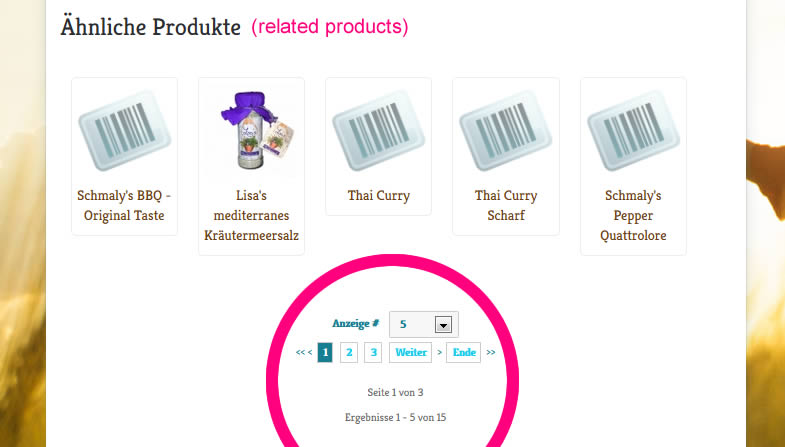Open the Thai Curry Scharf title link
The image size is (785, 447).
click(505, 206)
